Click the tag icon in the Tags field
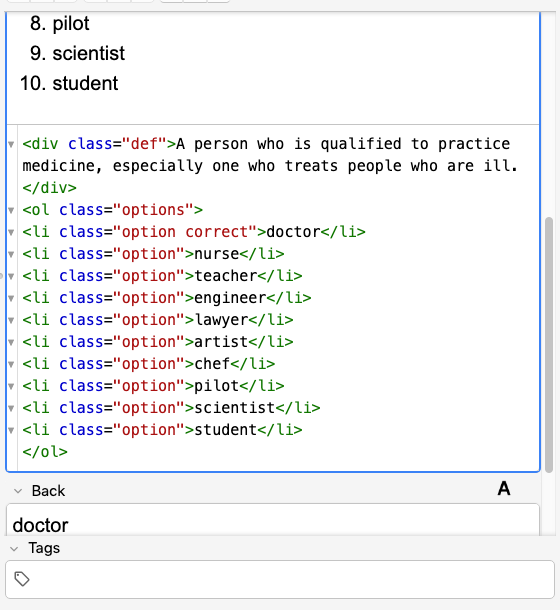The image size is (560, 610). 22,579
